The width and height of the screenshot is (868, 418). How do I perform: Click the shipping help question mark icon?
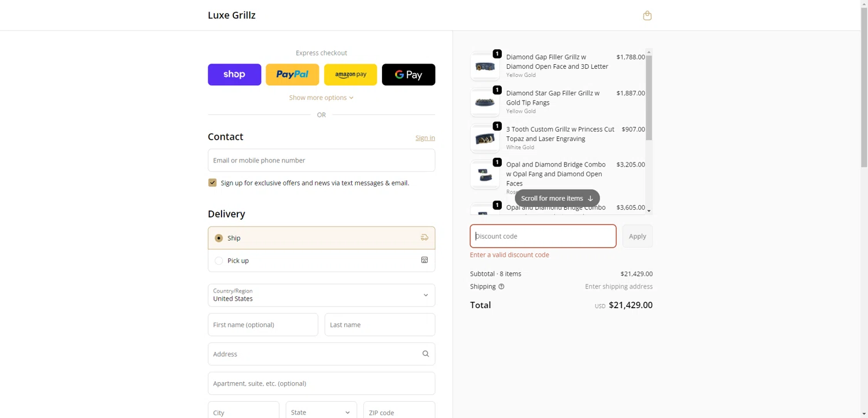click(x=501, y=287)
